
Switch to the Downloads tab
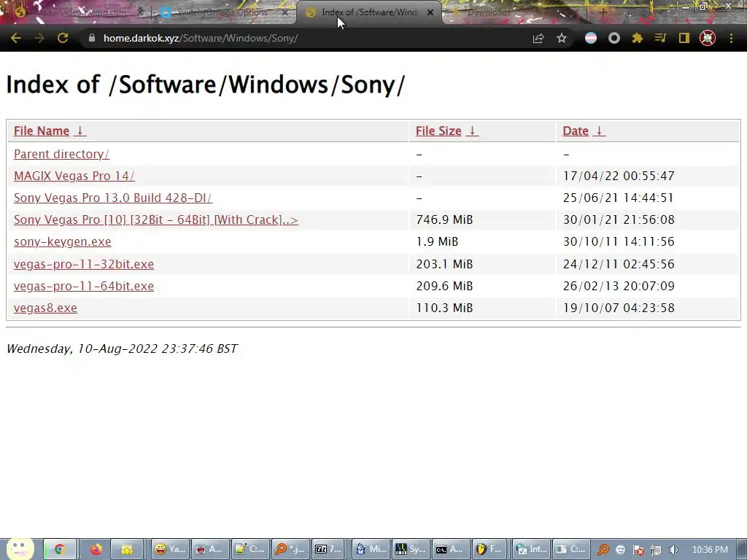(x=488, y=12)
